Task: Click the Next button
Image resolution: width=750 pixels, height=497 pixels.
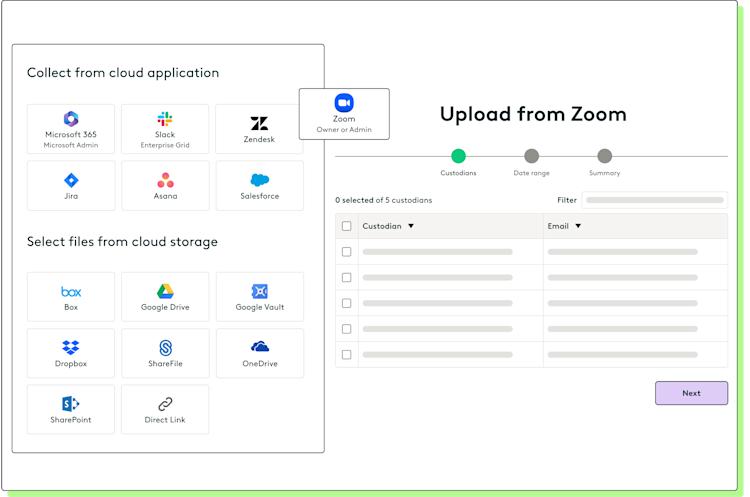Action: point(691,393)
